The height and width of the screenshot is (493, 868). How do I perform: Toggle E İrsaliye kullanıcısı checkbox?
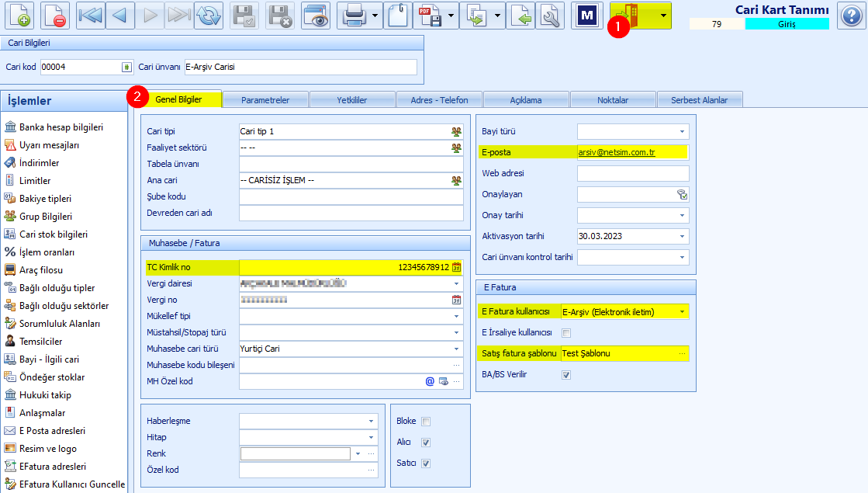point(566,333)
